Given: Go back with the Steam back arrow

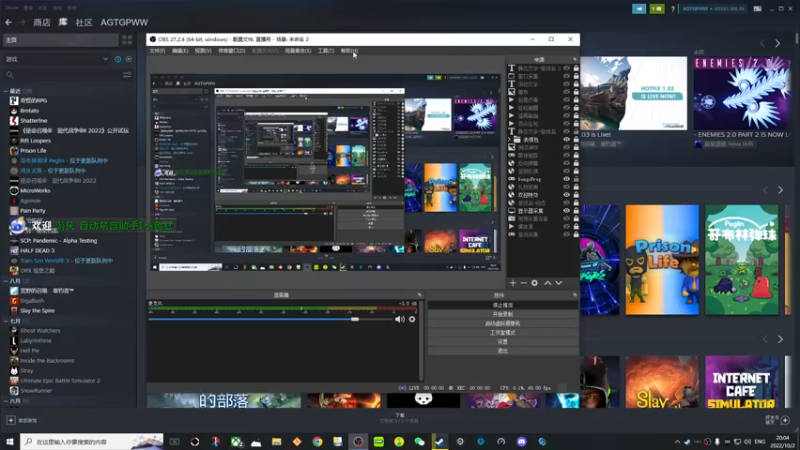Looking at the screenshot, I should pyautogui.click(x=9, y=22).
